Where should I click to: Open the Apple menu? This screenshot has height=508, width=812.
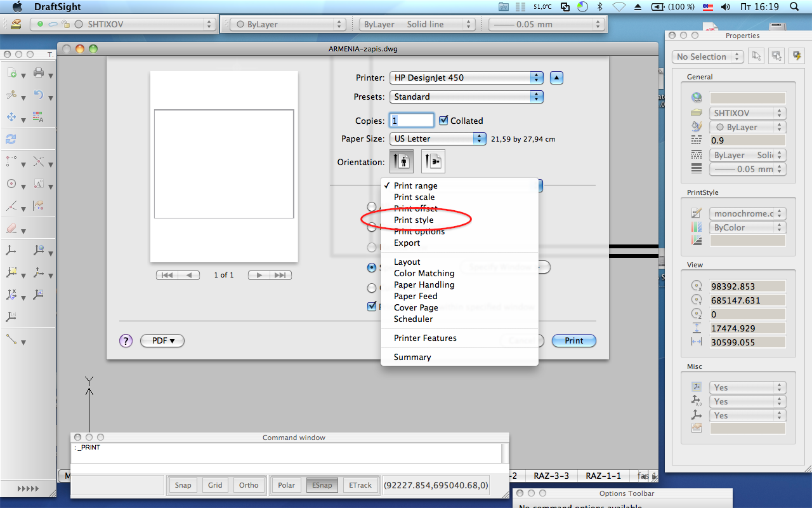(17, 6)
